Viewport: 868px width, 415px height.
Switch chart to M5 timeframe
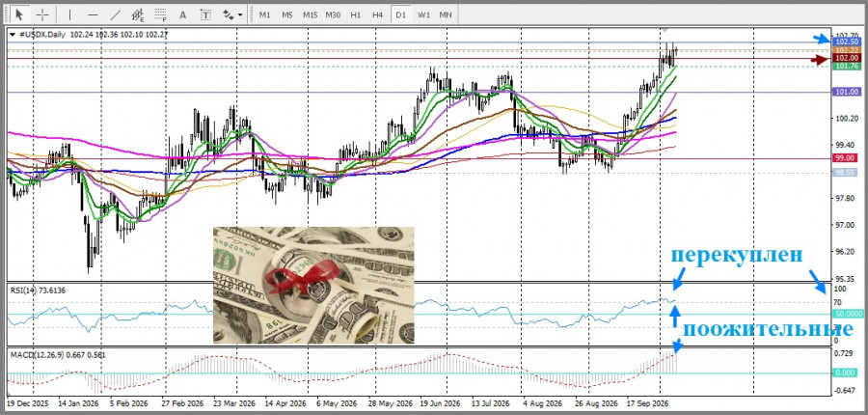[x=286, y=15]
